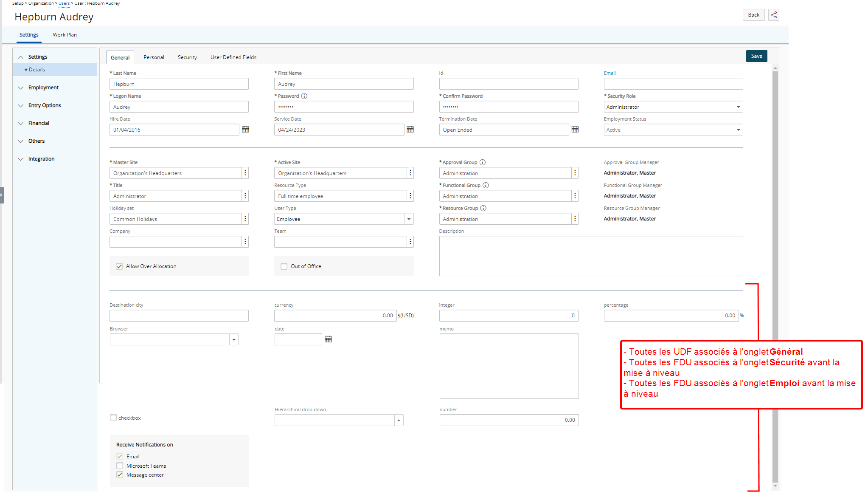Open the Employment Status dropdown

739,130
